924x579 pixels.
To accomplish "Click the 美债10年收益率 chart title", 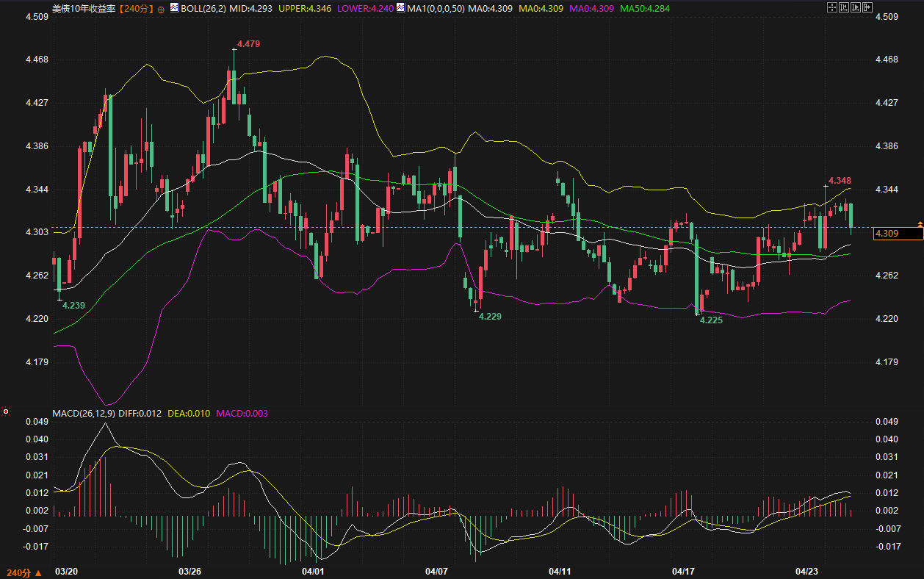I will point(84,8).
